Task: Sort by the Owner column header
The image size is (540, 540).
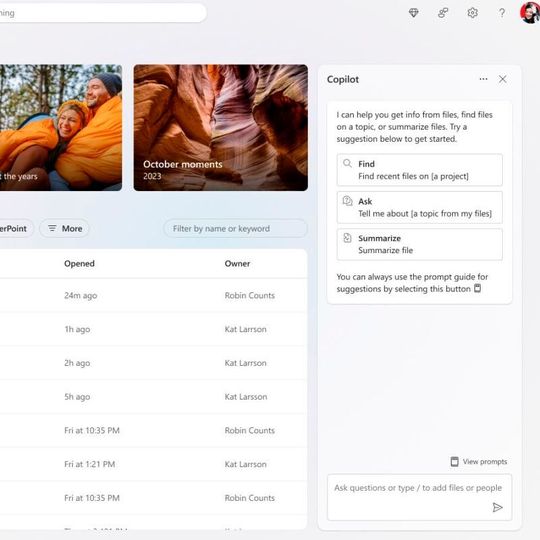Action: coord(237,263)
